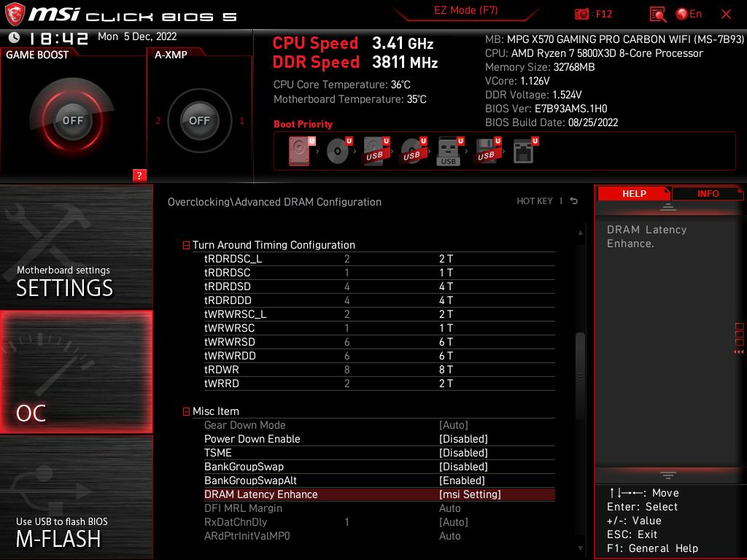
Task: Select the USB CD/DVD boot device
Action: (x=414, y=152)
